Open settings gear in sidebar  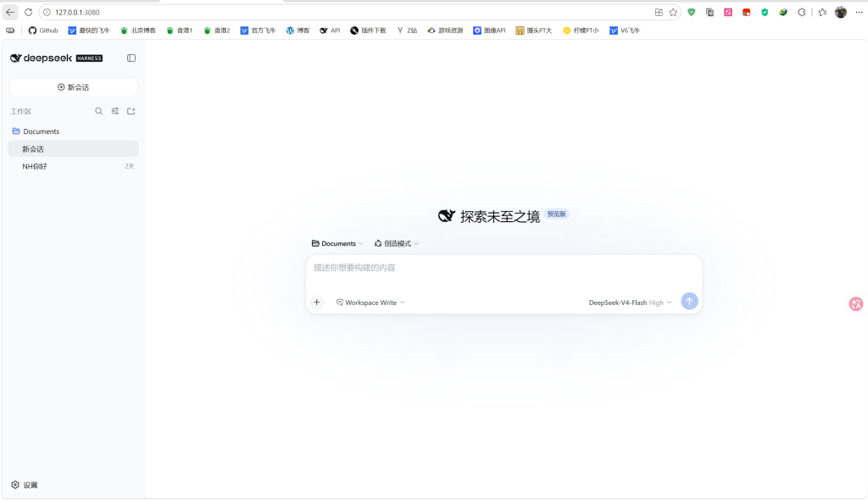click(25, 485)
